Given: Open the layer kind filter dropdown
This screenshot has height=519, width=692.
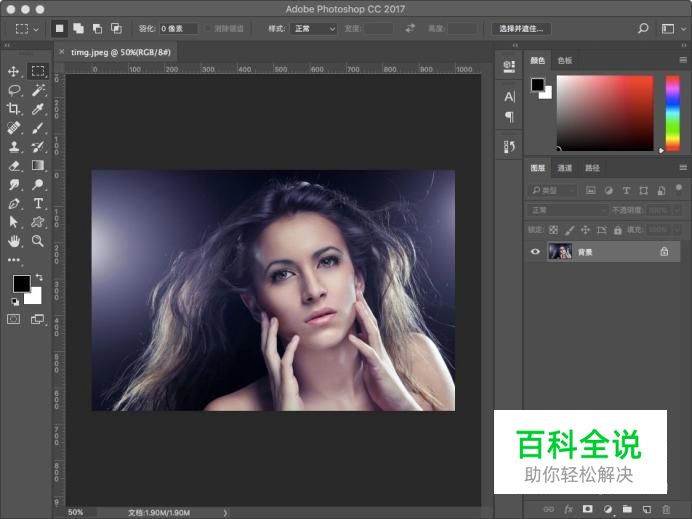Looking at the screenshot, I should tap(553, 190).
